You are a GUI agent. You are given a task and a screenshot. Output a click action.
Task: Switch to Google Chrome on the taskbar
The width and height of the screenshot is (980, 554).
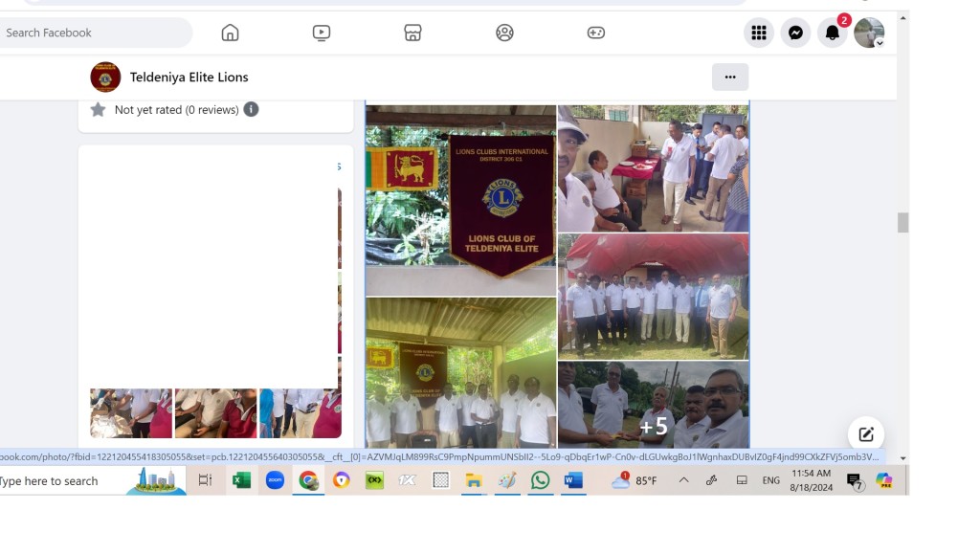click(x=308, y=480)
